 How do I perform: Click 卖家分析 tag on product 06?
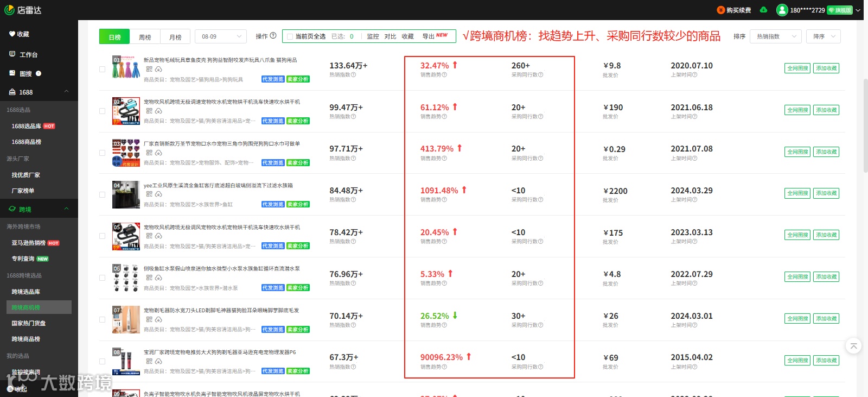pos(298,287)
